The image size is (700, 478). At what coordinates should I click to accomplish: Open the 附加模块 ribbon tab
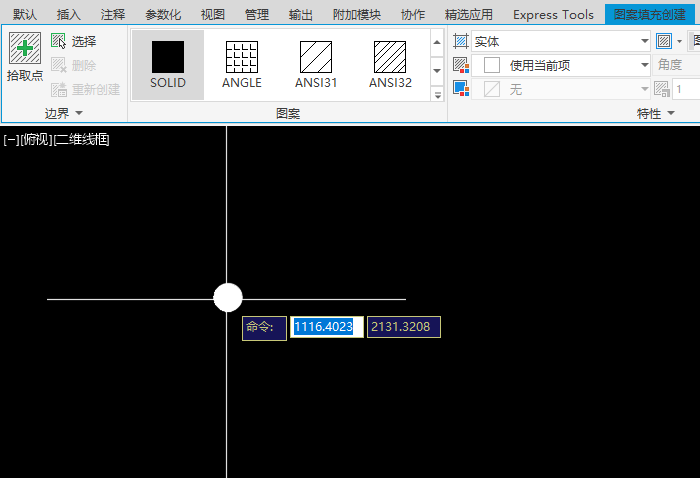tap(357, 15)
